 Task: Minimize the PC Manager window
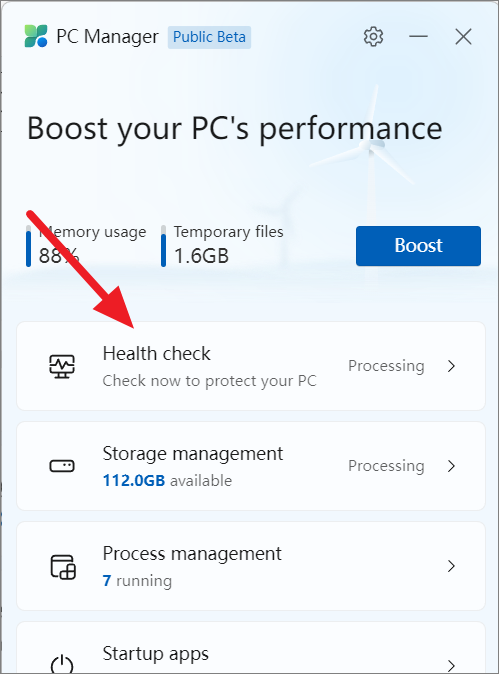pyautogui.click(x=418, y=37)
